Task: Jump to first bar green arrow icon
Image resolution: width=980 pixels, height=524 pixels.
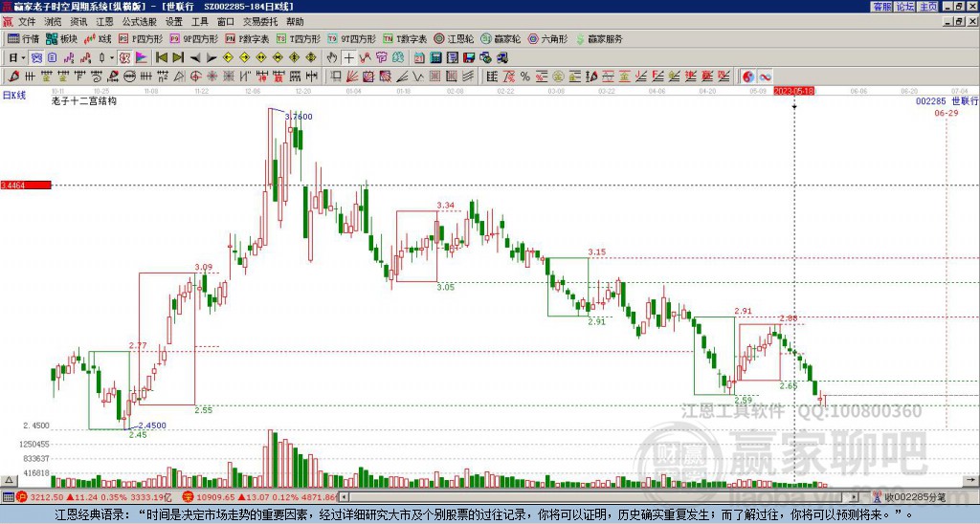Action: click(x=161, y=57)
